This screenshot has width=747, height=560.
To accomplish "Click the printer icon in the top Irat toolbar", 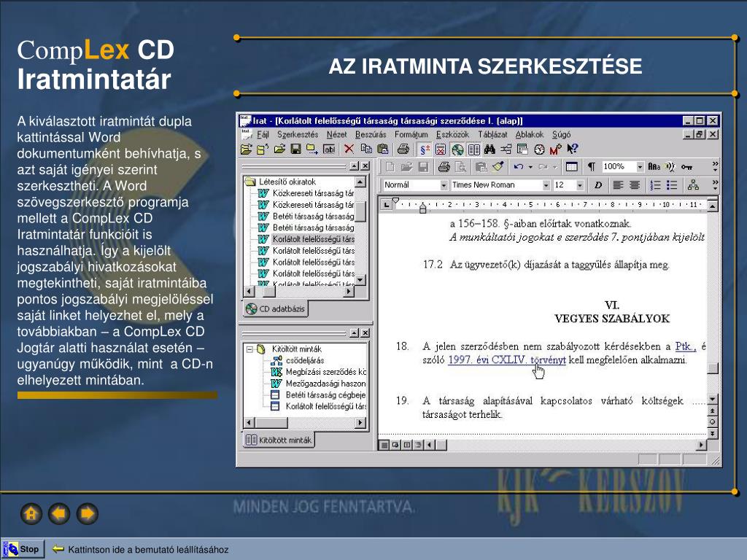I will [x=403, y=149].
